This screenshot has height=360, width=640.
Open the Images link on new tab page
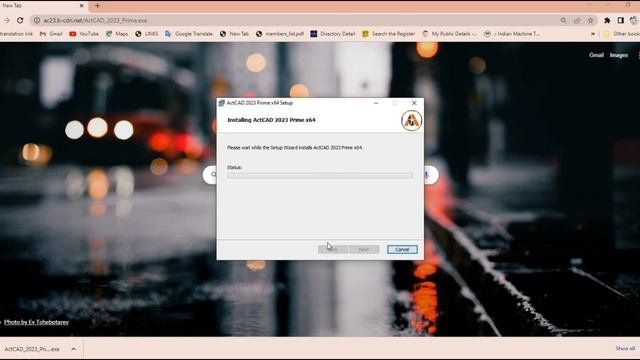point(619,55)
